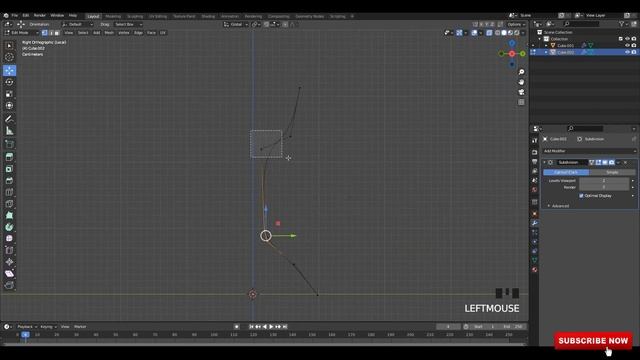This screenshot has width=640, height=360.
Task: Select the Rotate tool
Action: 9,82
